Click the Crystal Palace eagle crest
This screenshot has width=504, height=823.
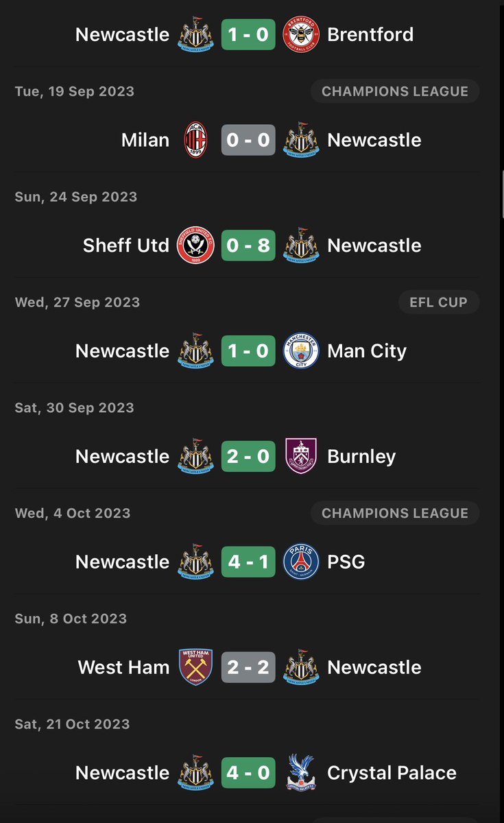[301, 774]
